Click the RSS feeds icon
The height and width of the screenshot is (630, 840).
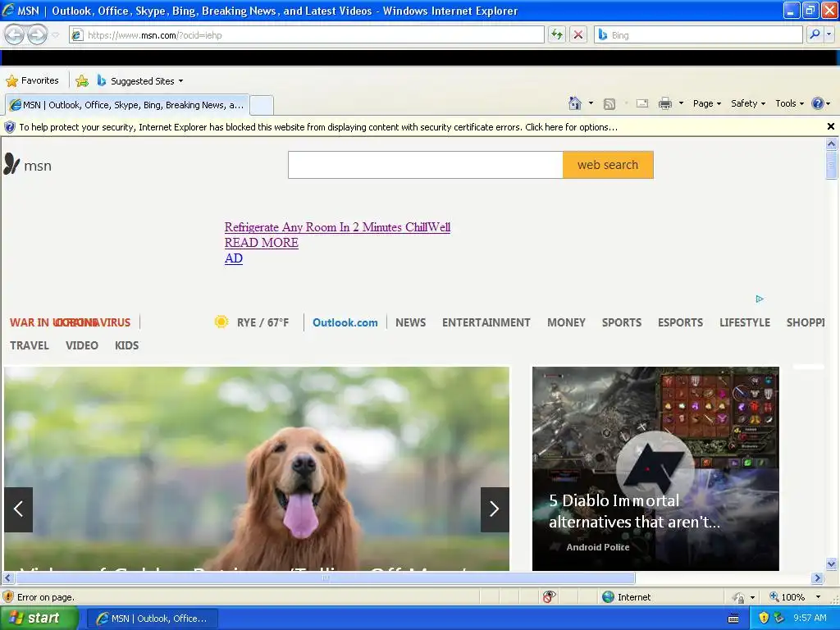(609, 104)
